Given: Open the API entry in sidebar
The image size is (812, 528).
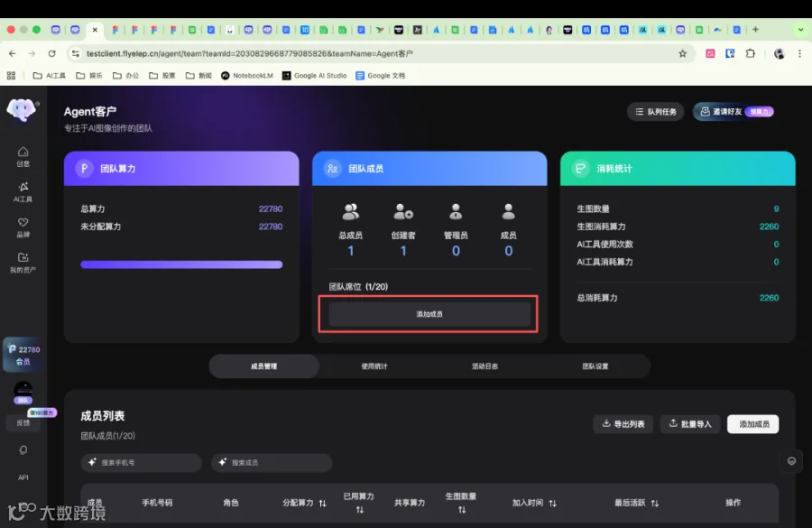Looking at the screenshot, I should click(23, 477).
